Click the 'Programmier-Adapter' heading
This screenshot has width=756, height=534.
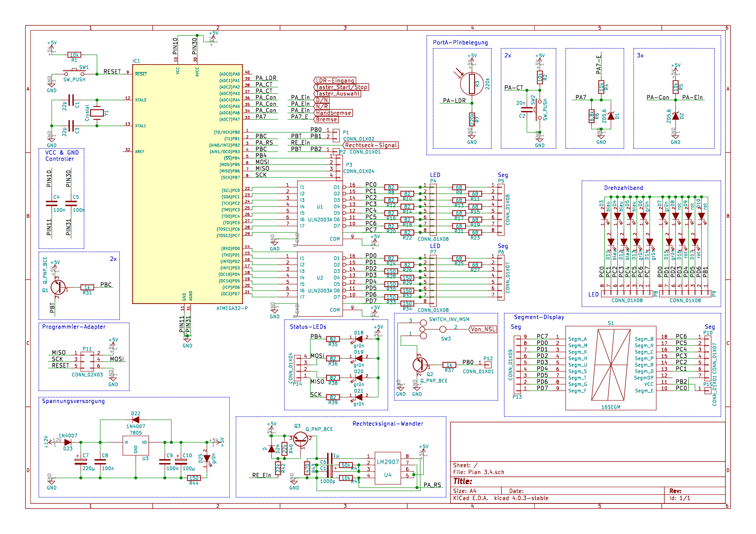(74, 326)
